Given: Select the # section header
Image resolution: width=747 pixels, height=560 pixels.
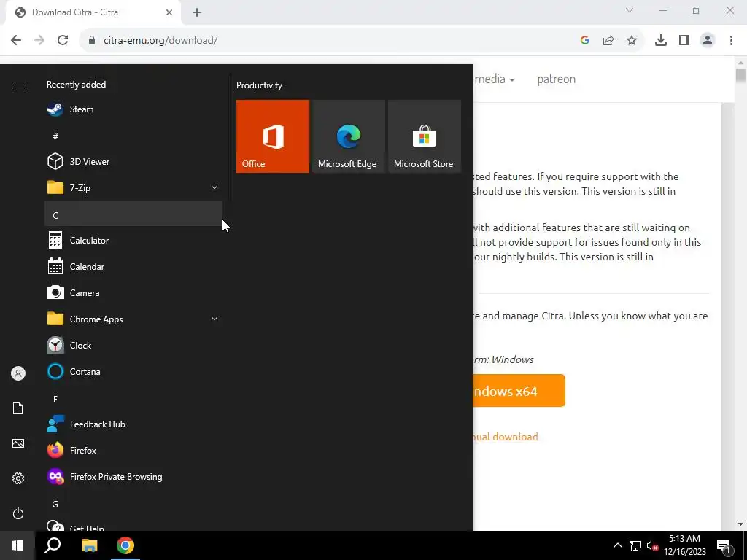Looking at the screenshot, I should pyautogui.click(x=133, y=136).
